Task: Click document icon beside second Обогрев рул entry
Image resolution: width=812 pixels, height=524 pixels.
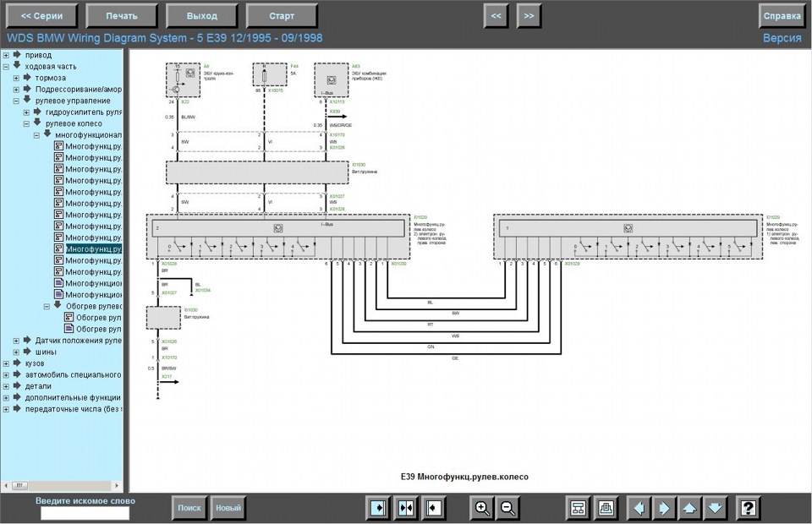Action: (x=69, y=329)
